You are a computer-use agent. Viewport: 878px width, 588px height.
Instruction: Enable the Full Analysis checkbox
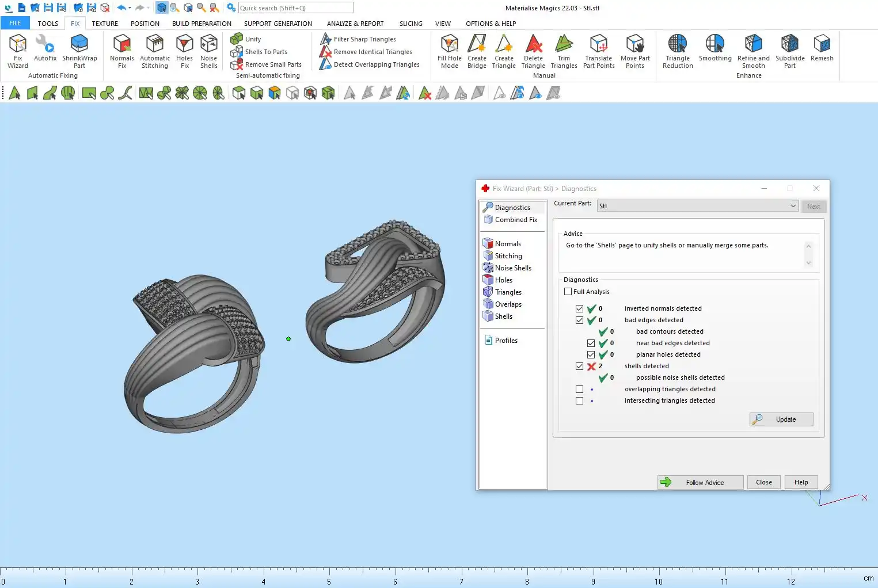click(x=568, y=292)
